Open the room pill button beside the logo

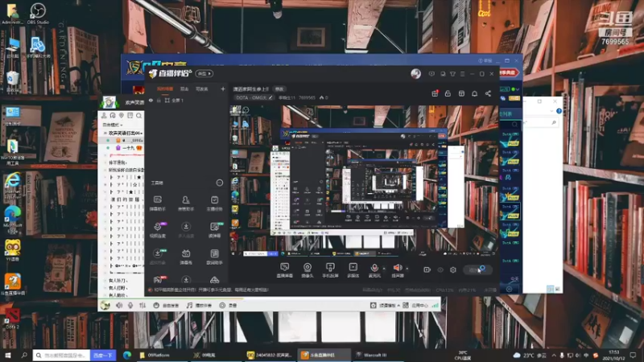(204, 74)
